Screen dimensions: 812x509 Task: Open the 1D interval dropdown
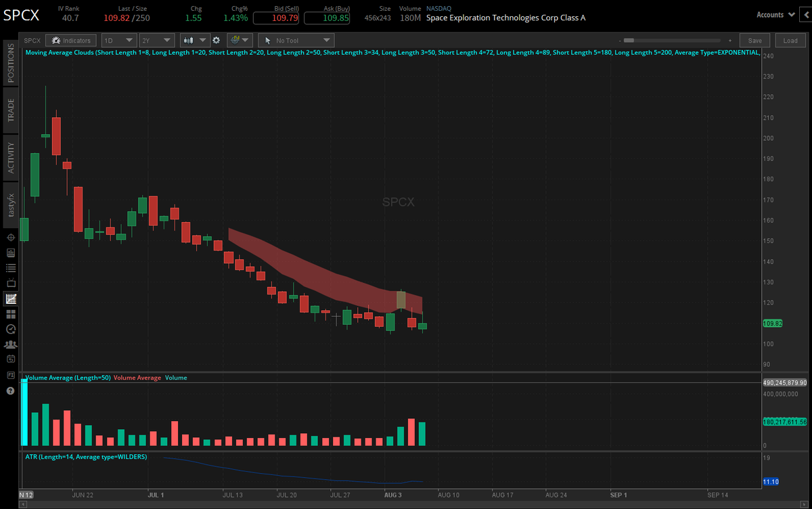pos(118,41)
